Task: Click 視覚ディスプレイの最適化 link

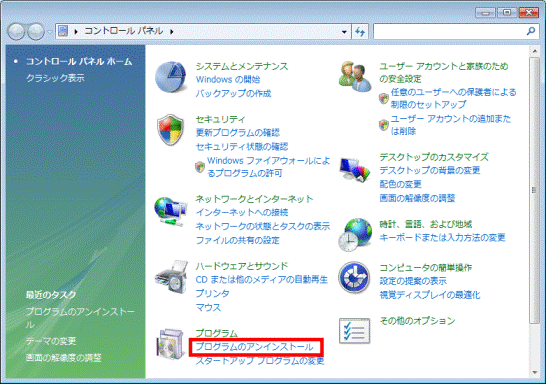Action: coord(430,295)
